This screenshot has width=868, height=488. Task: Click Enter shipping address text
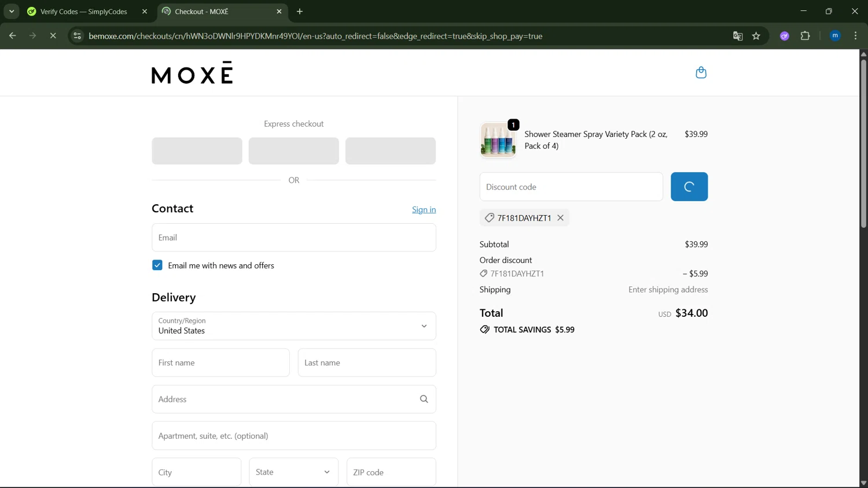pos(668,290)
